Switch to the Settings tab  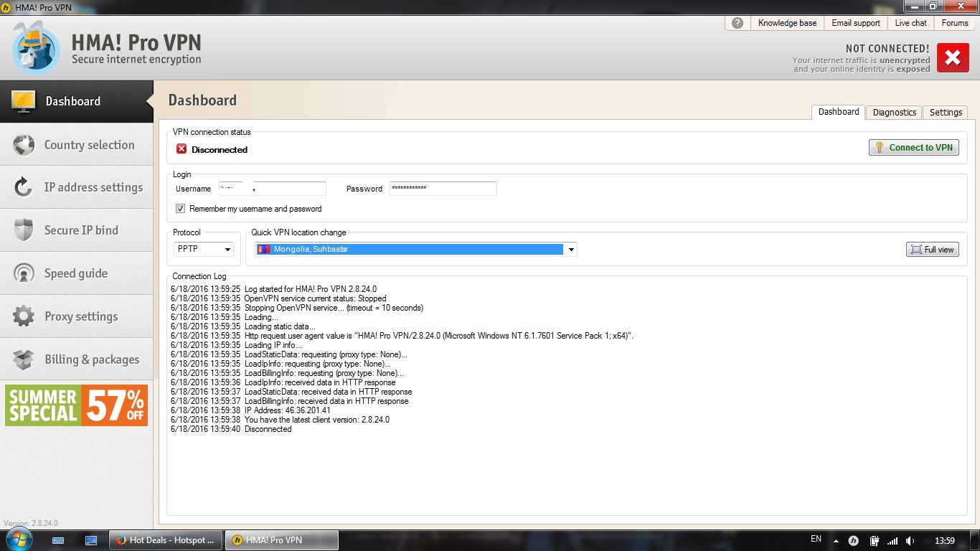pyautogui.click(x=946, y=112)
